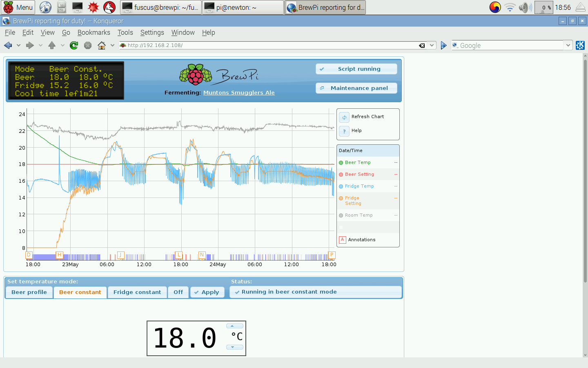Image resolution: width=588 pixels, height=368 pixels.
Task: Click the KDE logo icon beside search
Action: [580, 45]
